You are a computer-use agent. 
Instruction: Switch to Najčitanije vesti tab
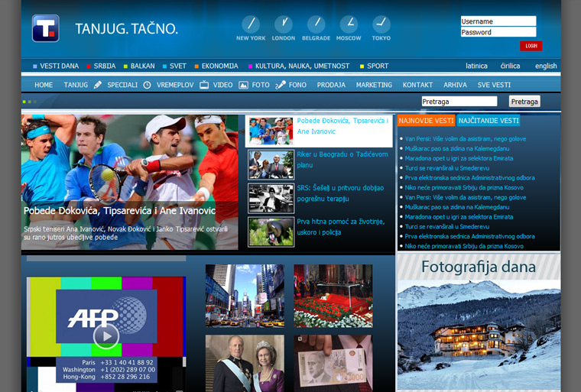pyautogui.click(x=488, y=121)
